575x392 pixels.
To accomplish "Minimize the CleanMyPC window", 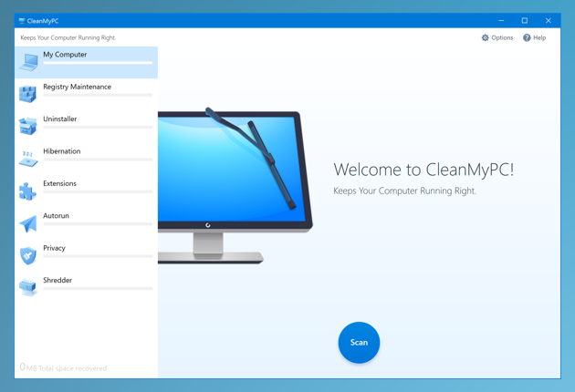I will (x=501, y=21).
